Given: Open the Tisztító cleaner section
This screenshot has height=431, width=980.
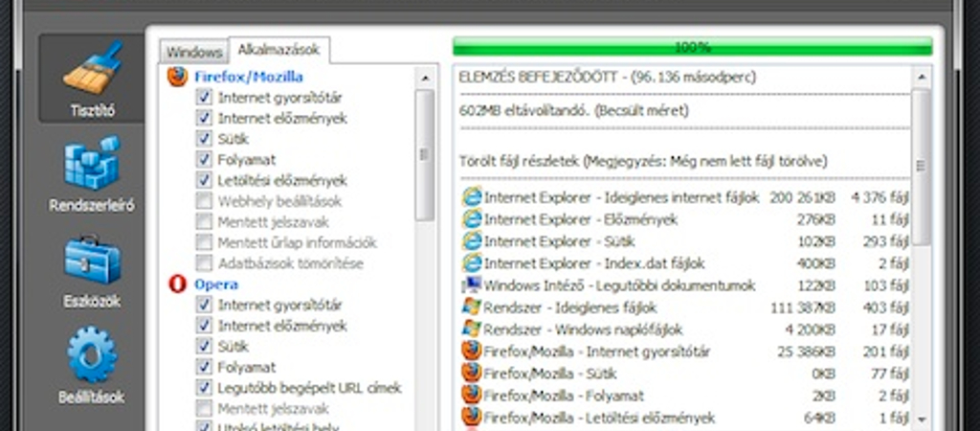Looking at the screenshot, I should tap(92, 79).
